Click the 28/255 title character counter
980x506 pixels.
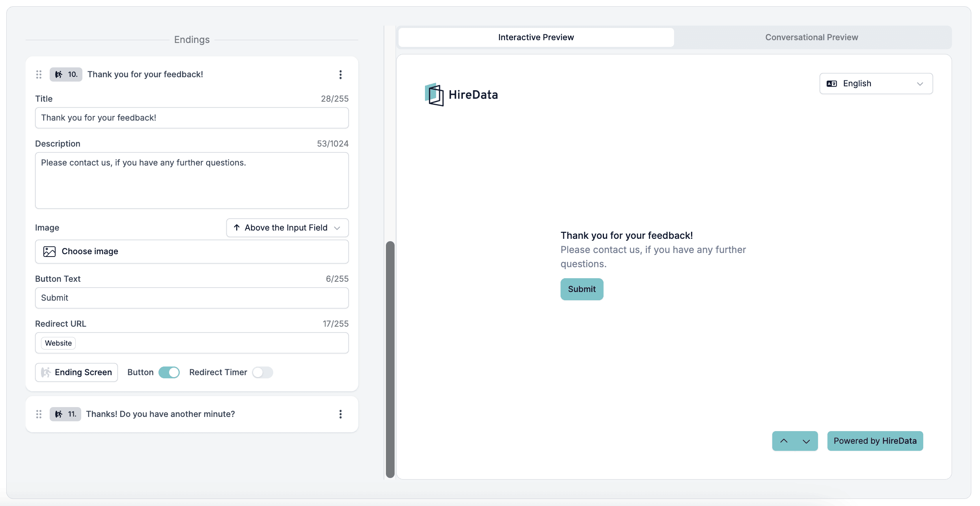pyautogui.click(x=335, y=99)
